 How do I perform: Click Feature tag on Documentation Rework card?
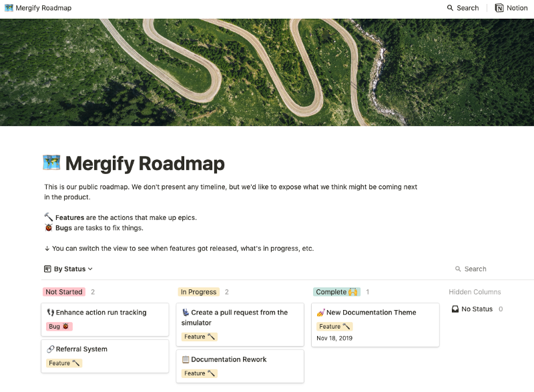click(x=199, y=373)
